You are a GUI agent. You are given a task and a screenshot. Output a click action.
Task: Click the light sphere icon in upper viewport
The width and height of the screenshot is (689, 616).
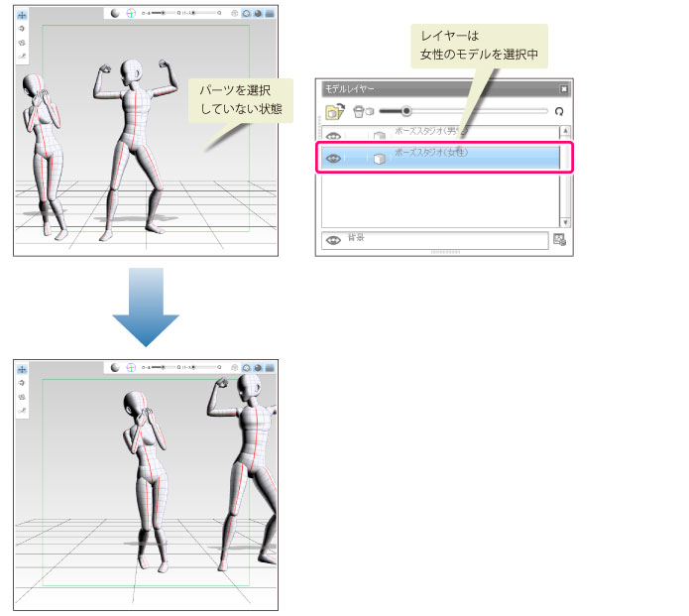115,14
